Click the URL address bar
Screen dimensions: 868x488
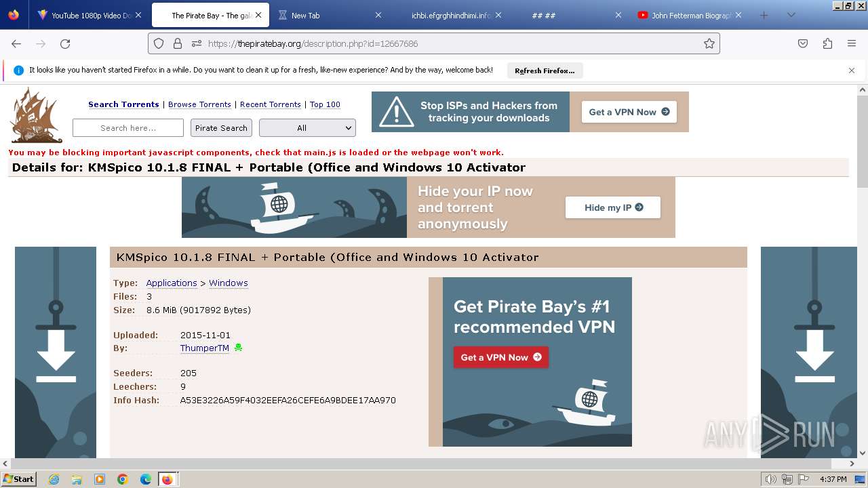point(434,43)
